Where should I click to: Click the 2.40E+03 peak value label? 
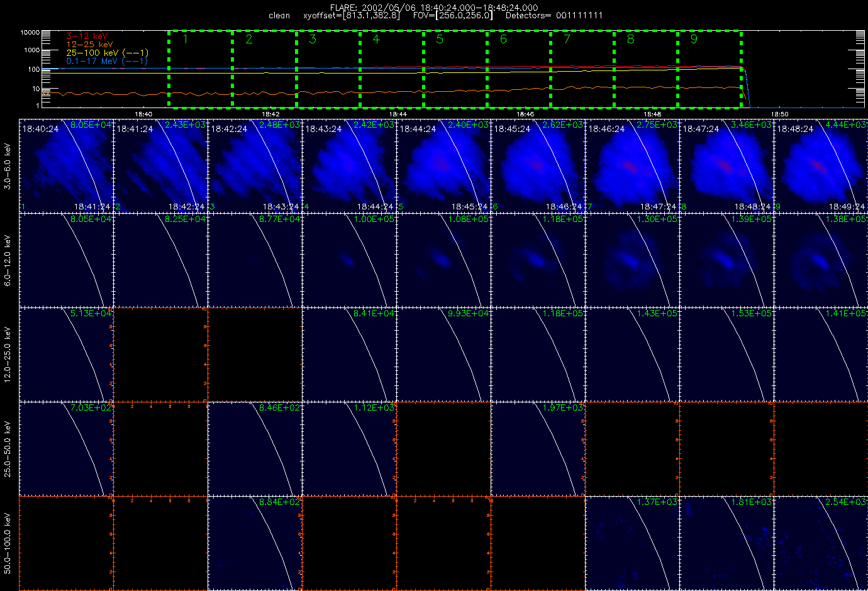click(468, 125)
